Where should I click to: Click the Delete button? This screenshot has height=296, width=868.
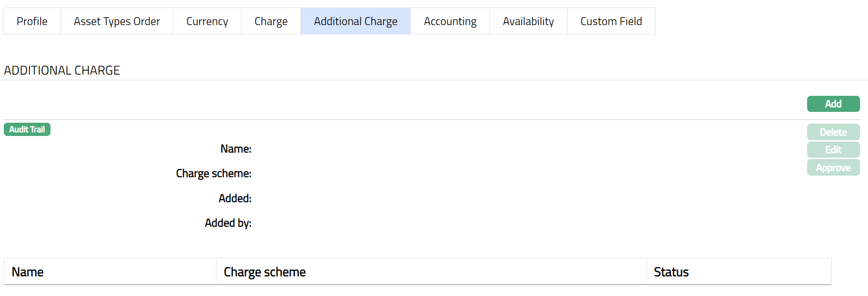pyautogui.click(x=833, y=132)
